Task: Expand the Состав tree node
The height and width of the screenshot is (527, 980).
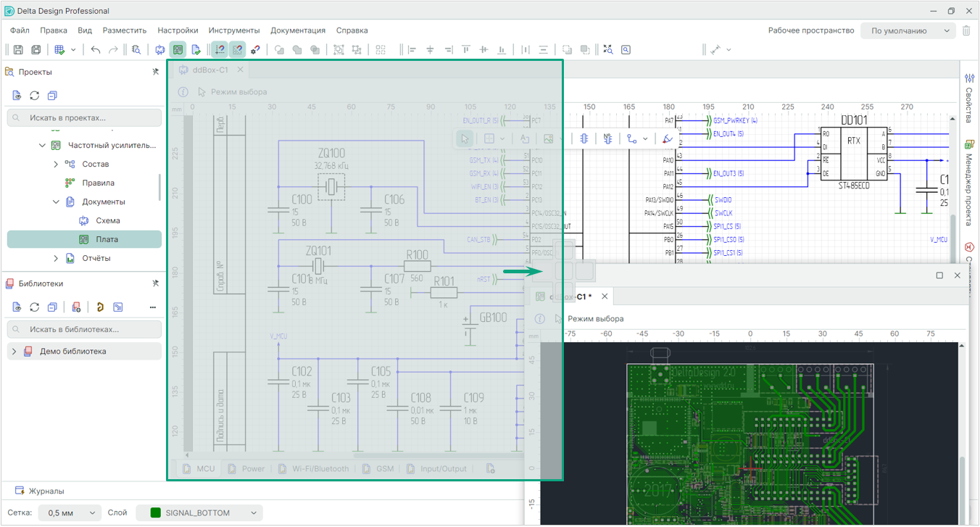Action: pyautogui.click(x=56, y=165)
